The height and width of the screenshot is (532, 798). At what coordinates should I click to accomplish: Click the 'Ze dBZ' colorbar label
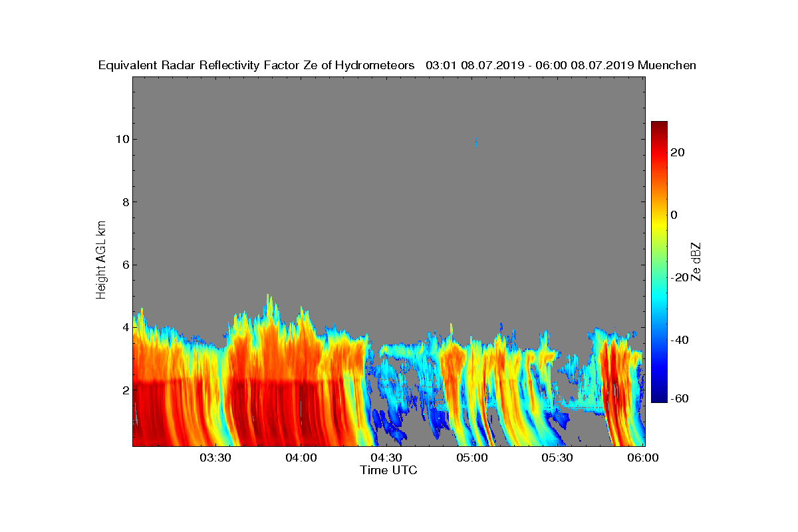click(x=696, y=262)
